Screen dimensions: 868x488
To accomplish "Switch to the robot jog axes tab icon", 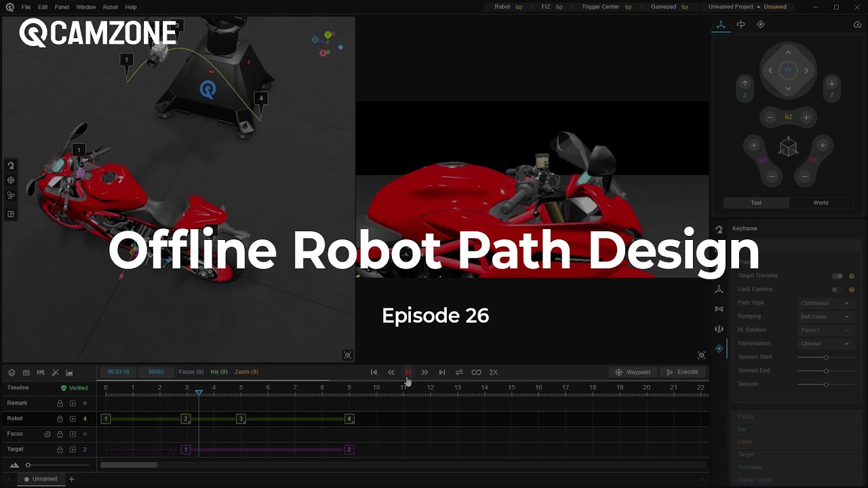I will coord(721,24).
